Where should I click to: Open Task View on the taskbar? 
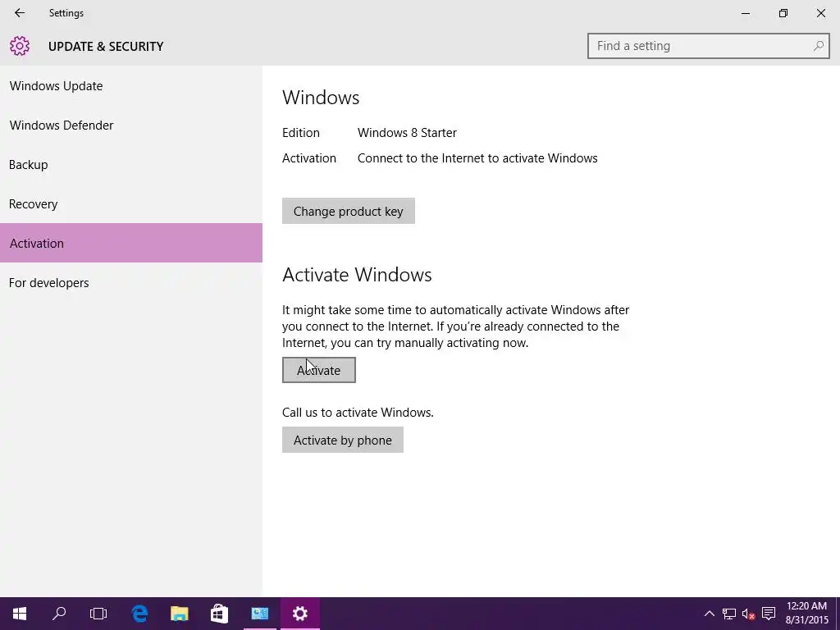point(98,614)
